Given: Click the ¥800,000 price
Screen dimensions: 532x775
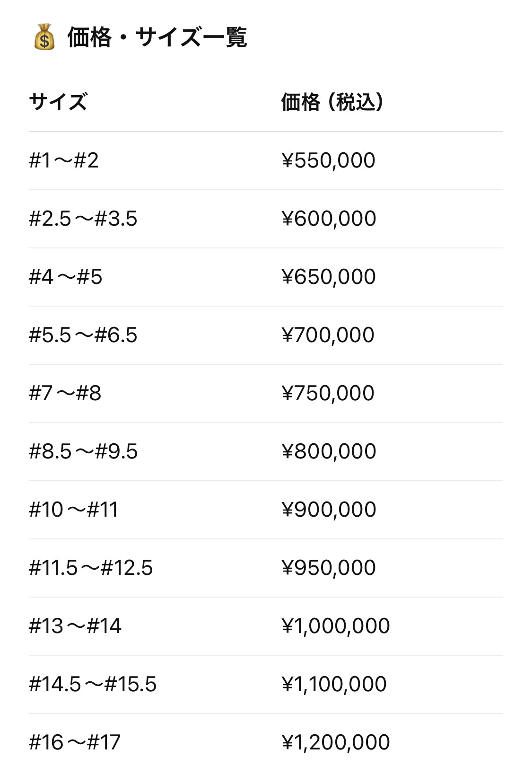Looking at the screenshot, I should point(329,451).
